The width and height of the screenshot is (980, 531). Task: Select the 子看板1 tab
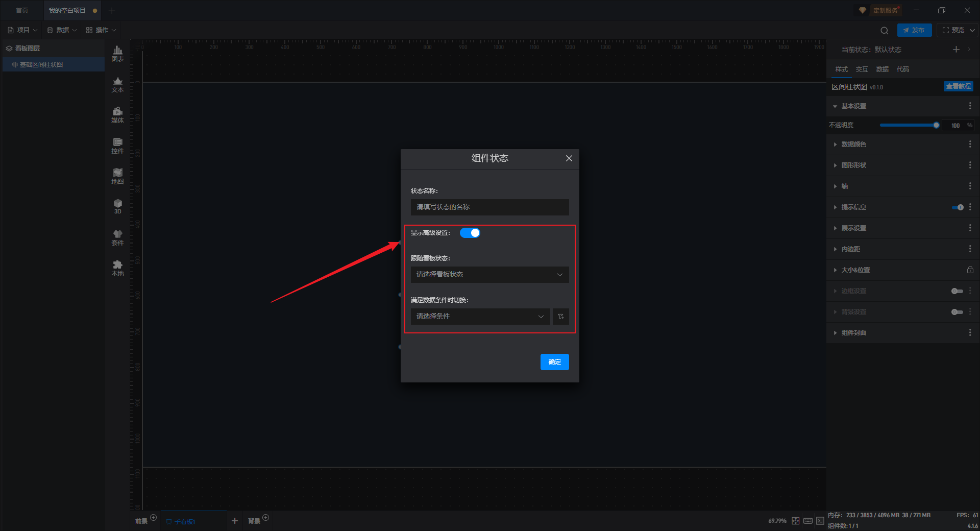coord(193,521)
